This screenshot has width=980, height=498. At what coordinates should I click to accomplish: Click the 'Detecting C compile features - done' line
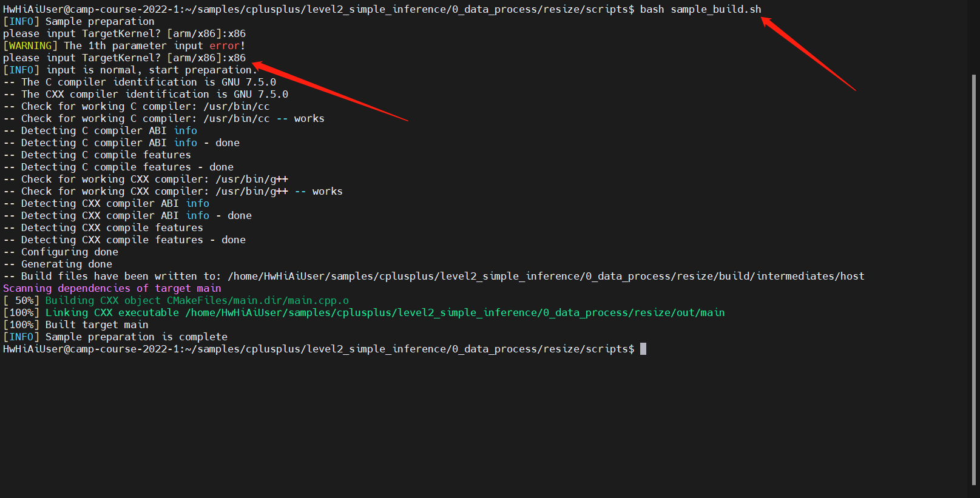(127, 167)
